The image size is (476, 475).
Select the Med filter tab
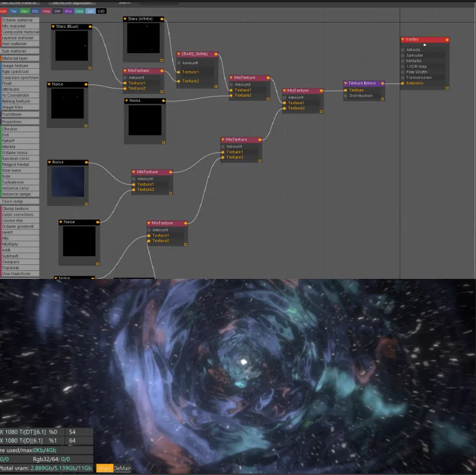(x=79, y=11)
